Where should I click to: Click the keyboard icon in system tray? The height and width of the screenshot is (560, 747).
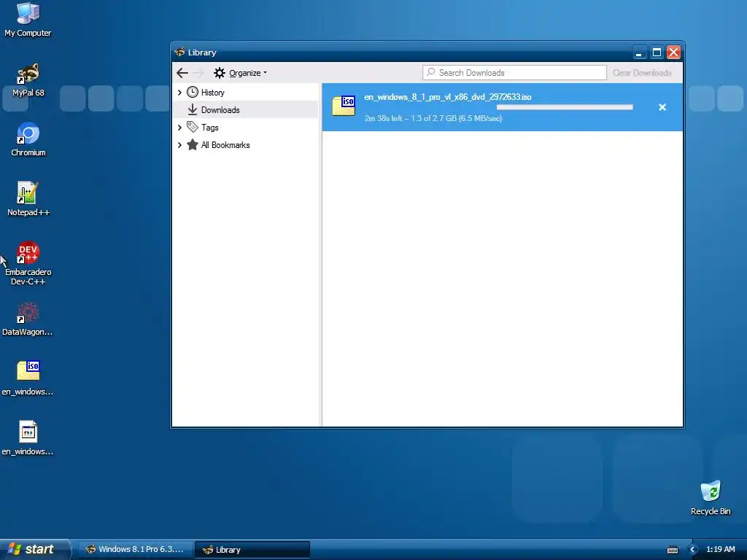(672, 550)
